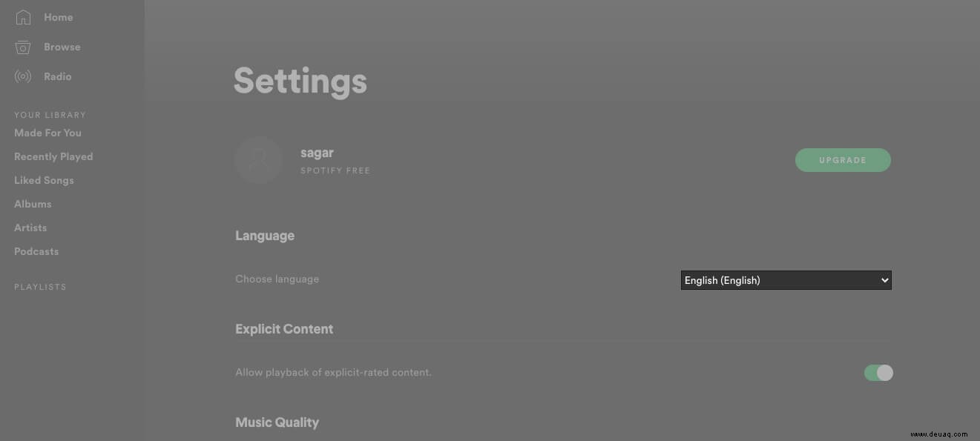Click the green Upgrade button

[843, 160]
